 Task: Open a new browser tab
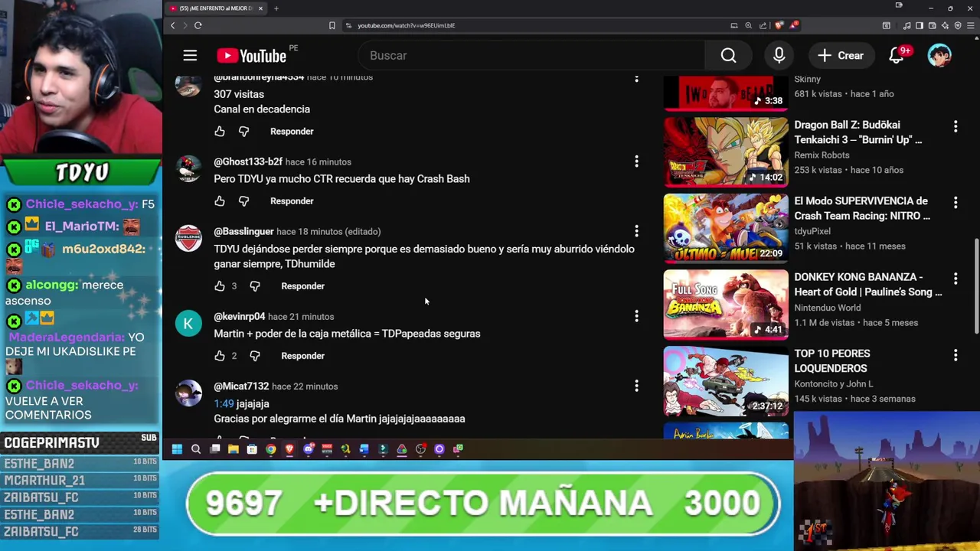pyautogui.click(x=276, y=8)
